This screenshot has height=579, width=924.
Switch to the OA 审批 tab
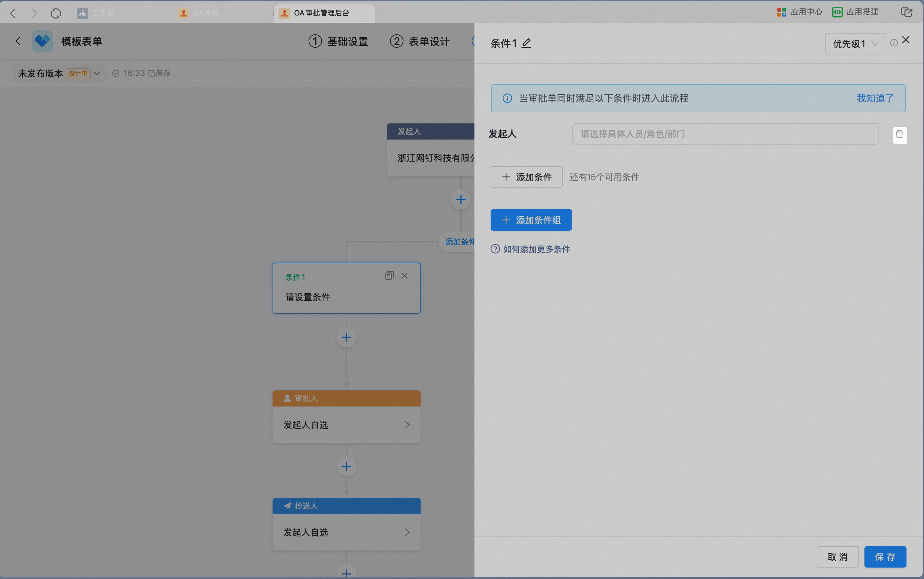[x=199, y=13]
